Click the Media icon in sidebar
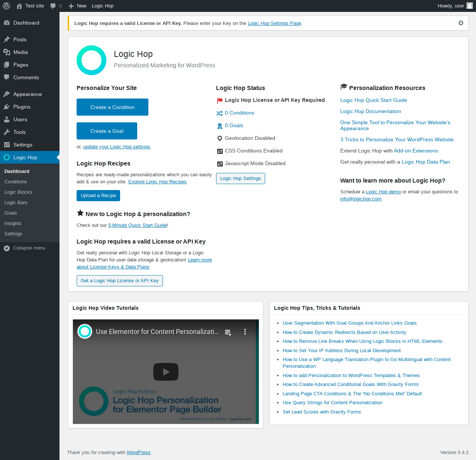 (x=7, y=52)
